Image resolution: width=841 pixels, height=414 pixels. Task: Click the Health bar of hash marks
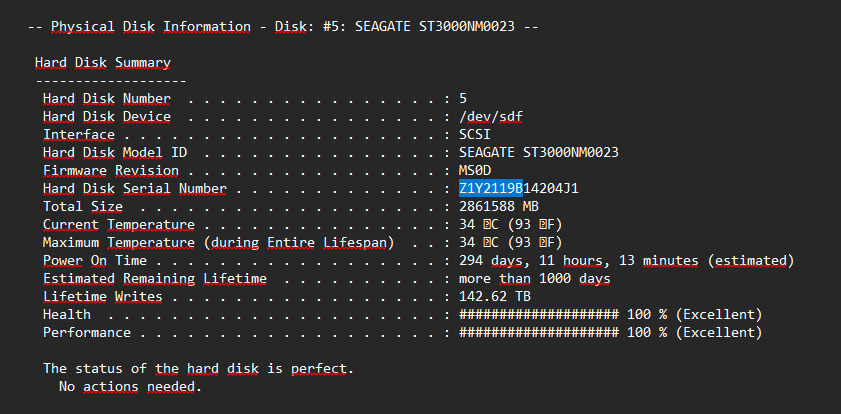coord(538,315)
